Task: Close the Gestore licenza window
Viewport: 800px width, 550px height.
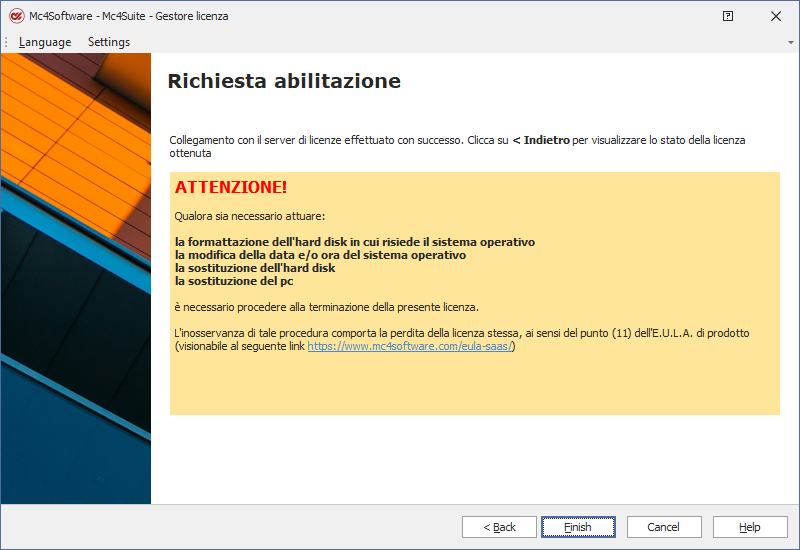Action: click(776, 16)
